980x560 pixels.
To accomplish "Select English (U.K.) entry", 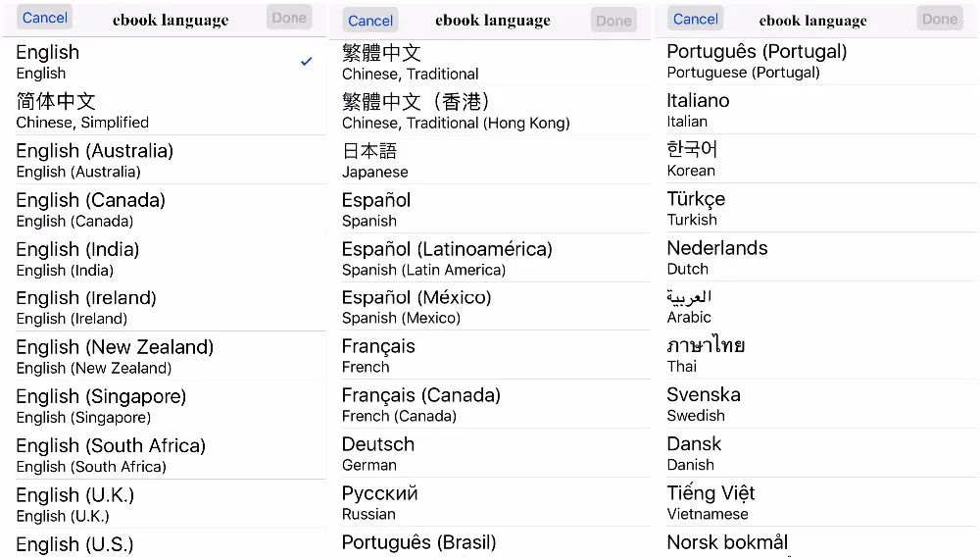I will click(165, 504).
